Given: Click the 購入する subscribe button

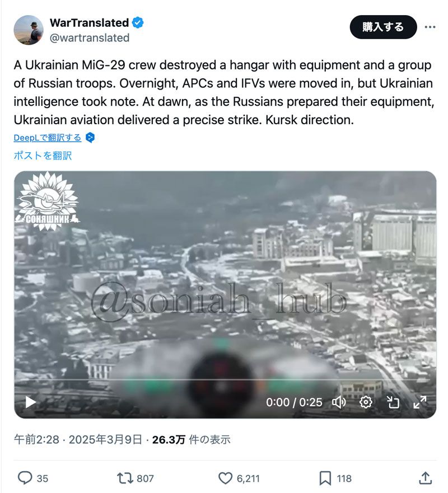Looking at the screenshot, I should point(383,27).
